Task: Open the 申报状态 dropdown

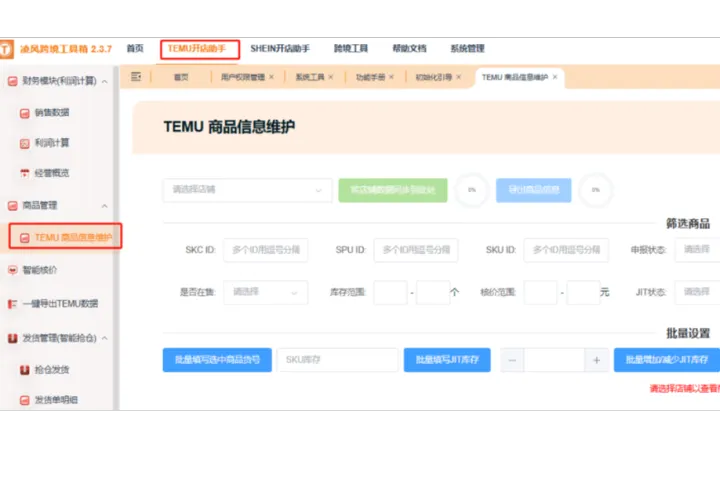Action: [697, 250]
